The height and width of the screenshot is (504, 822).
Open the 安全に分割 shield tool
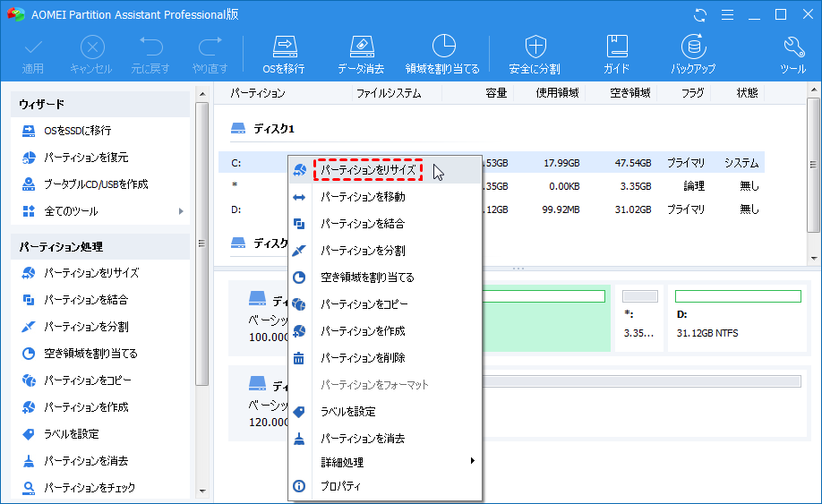point(535,55)
